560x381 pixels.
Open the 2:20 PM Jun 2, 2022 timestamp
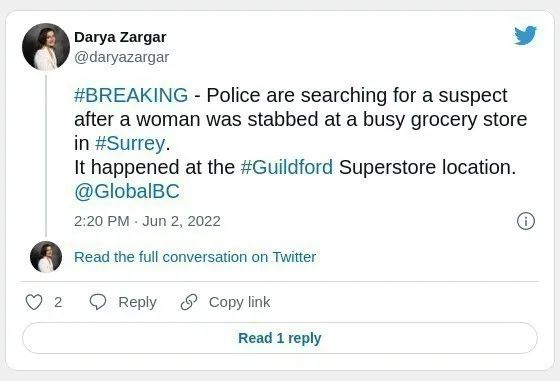tap(147, 221)
